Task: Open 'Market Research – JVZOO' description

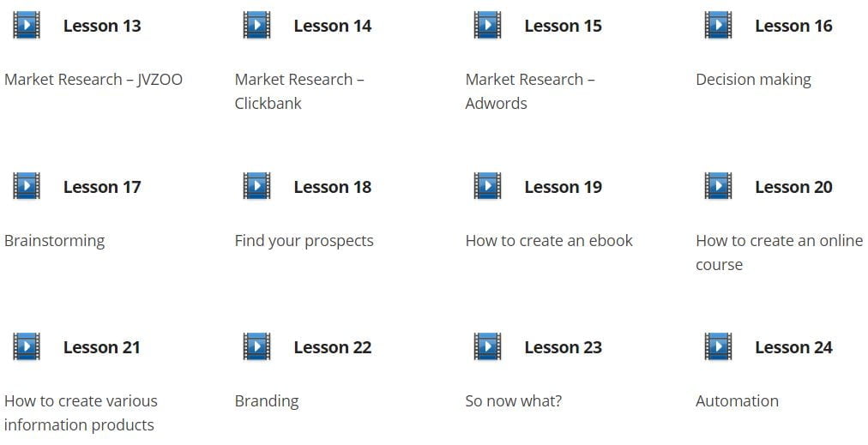Action: (x=93, y=80)
